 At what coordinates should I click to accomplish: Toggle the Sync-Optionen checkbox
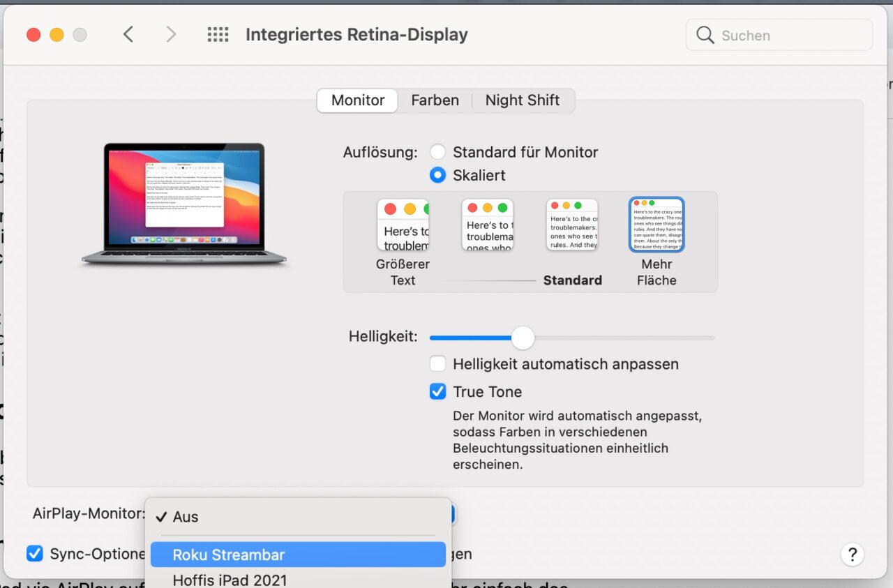click(35, 554)
